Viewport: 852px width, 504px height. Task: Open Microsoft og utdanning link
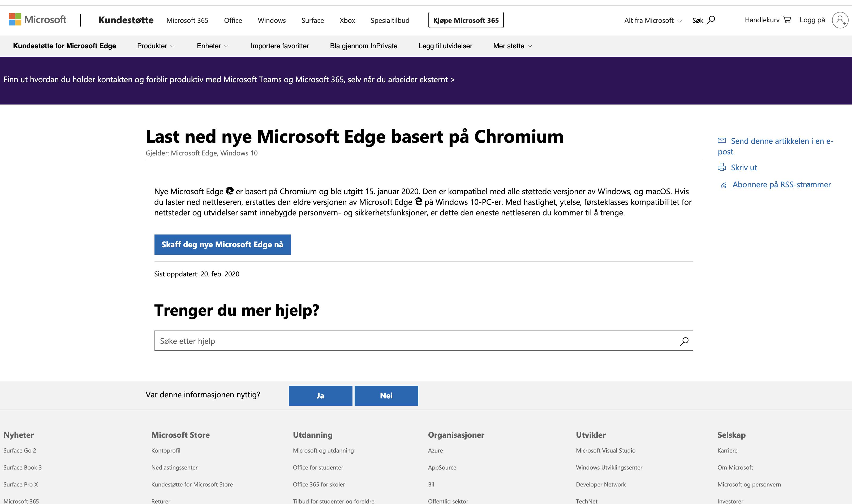click(323, 450)
